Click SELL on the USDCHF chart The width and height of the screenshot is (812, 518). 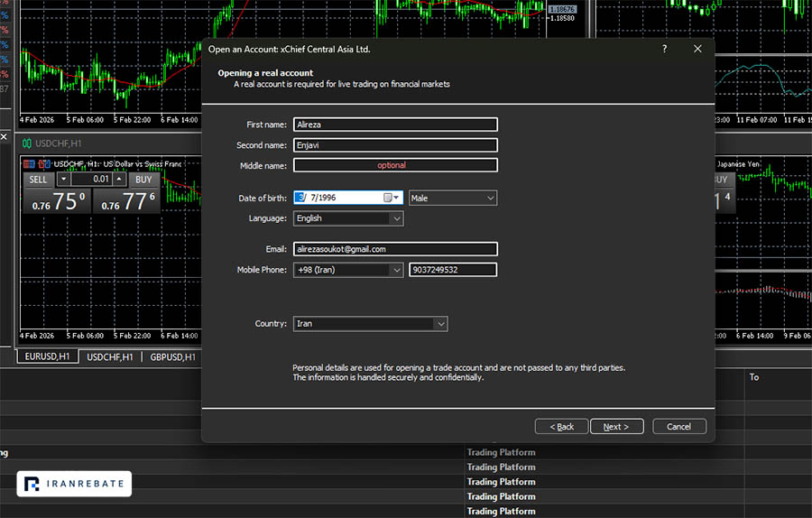[38, 180]
